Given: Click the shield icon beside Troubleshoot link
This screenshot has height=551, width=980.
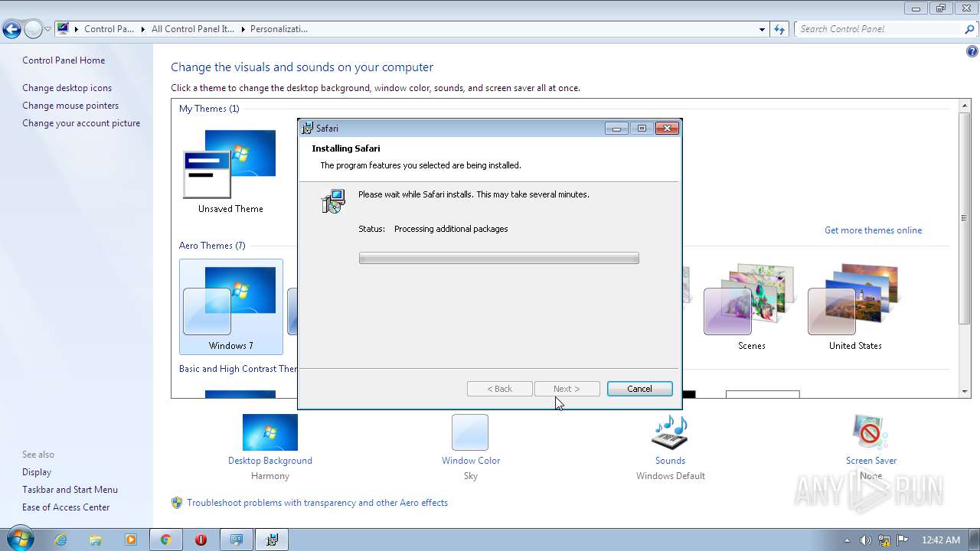Looking at the screenshot, I should (x=177, y=503).
